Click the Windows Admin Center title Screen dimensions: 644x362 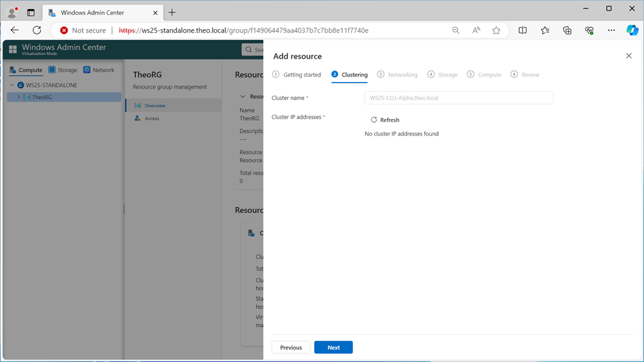pos(63,48)
